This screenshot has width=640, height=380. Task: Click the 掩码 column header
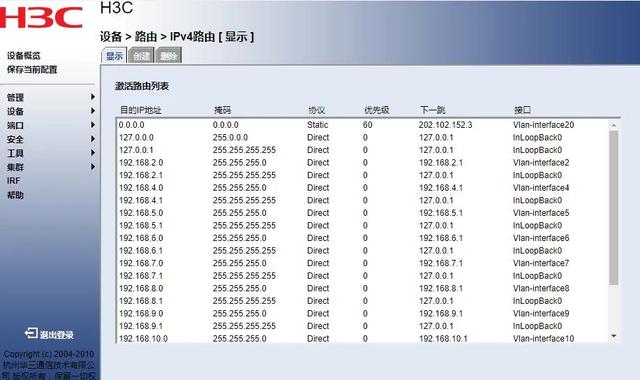(x=222, y=110)
